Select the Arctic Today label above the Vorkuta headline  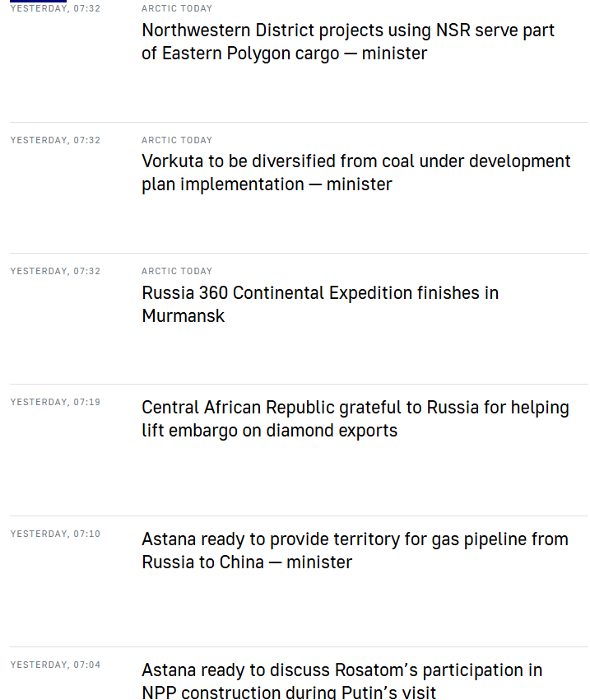point(177,140)
